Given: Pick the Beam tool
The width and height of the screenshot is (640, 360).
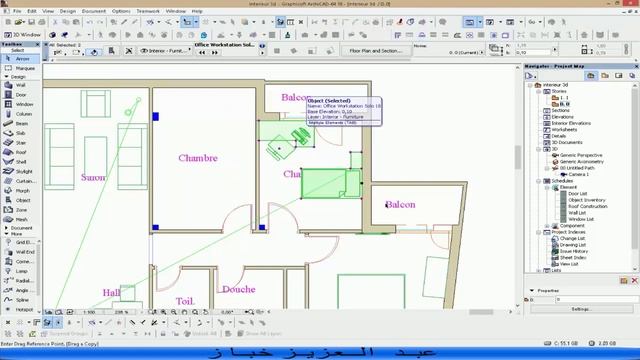Looking at the screenshot, I should (x=20, y=124).
